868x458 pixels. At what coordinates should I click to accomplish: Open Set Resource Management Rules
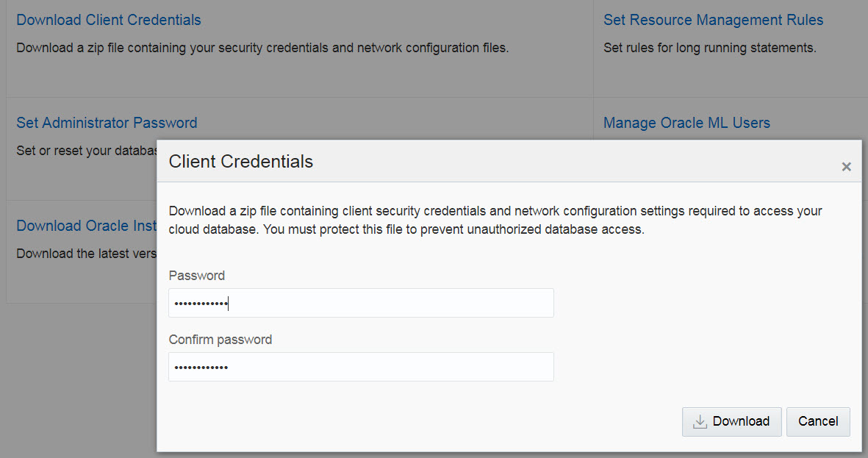(x=713, y=20)
